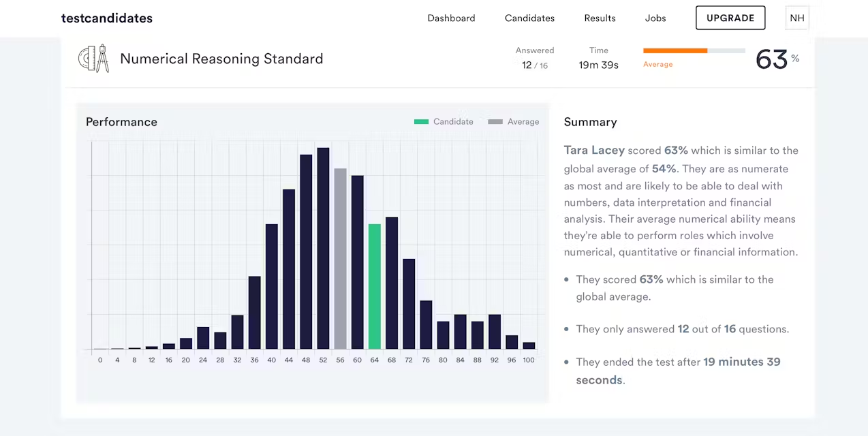This screenshot has width=868, height=436.
Task: Click the histogram bar at 72
Action: (x=409, y=304)
